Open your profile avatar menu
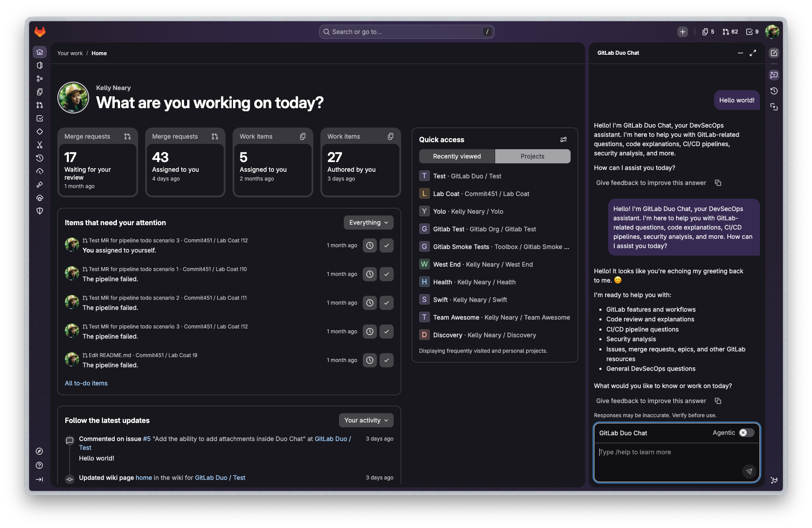 pyautogui.click(x=772, y=31)
